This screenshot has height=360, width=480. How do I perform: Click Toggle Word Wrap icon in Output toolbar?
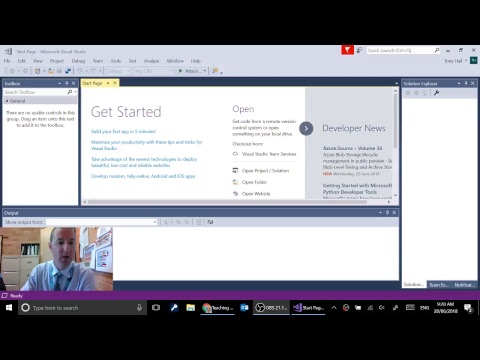[210, 222]
